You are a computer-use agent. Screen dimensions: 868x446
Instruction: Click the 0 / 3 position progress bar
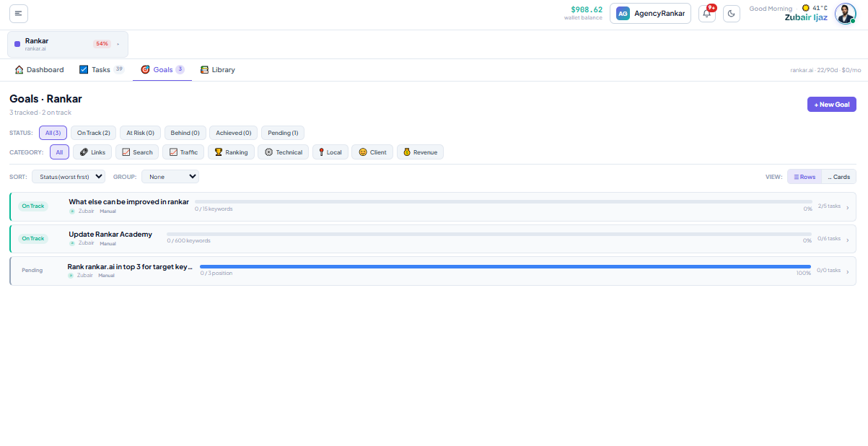(505, 266)
